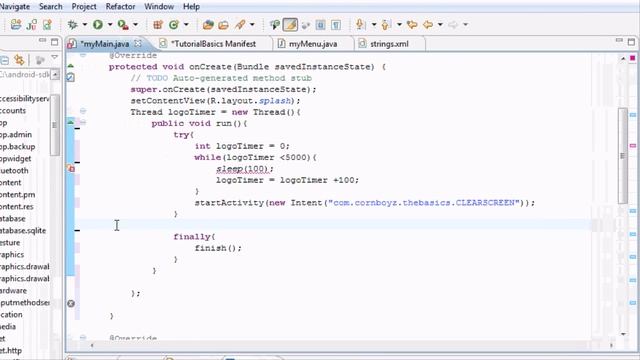The height and width of the screenshot is (360, 640).
Task: Click the Search flashlight toolbar icon
Action: click(x=240, y=25)
